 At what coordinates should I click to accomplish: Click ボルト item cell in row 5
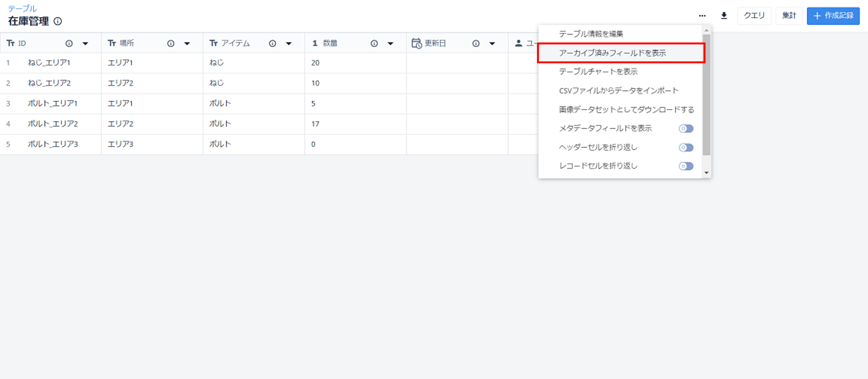(x=254, y=144)
